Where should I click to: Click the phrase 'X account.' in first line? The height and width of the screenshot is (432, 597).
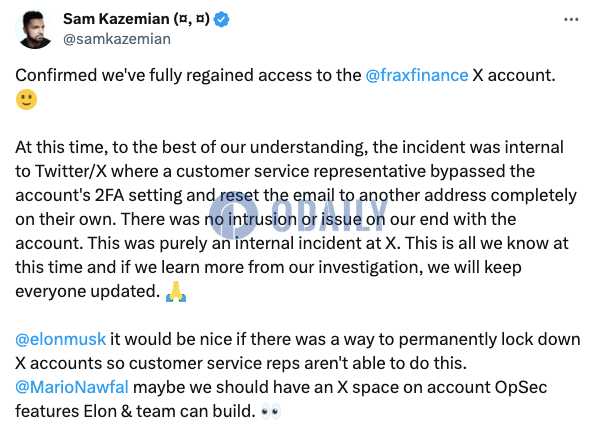(x=514, y=75)
